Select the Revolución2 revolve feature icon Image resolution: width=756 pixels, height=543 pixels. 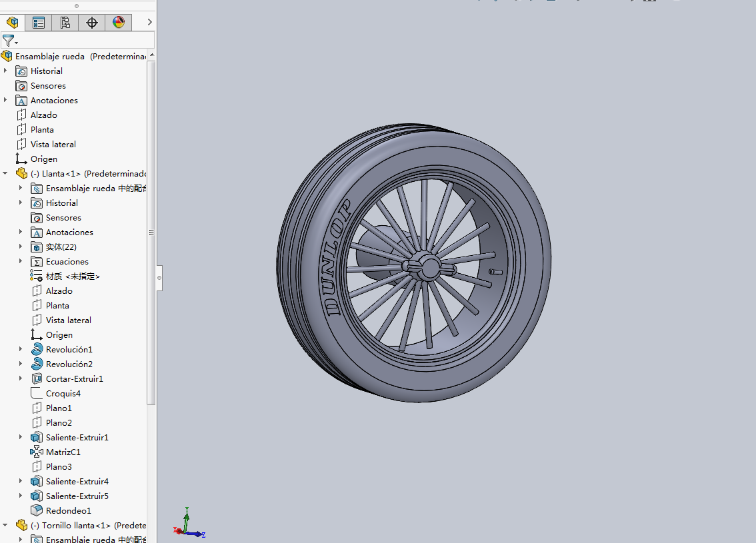[x=37, y=364]
